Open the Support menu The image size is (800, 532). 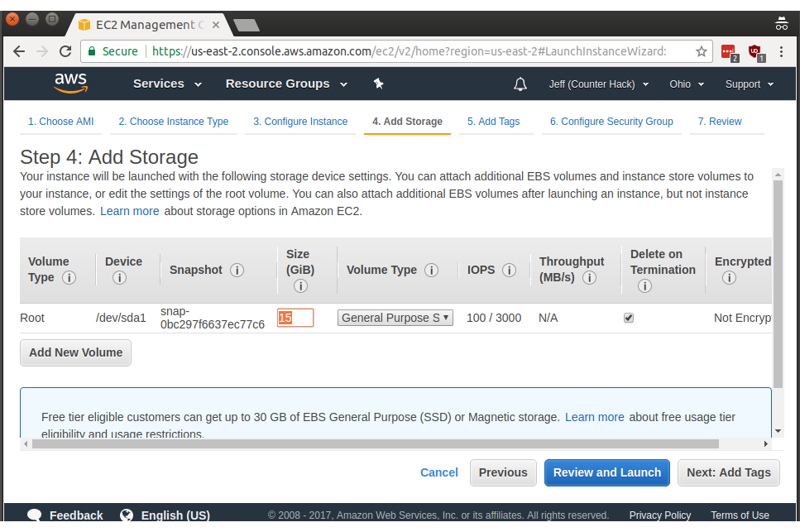750,84
